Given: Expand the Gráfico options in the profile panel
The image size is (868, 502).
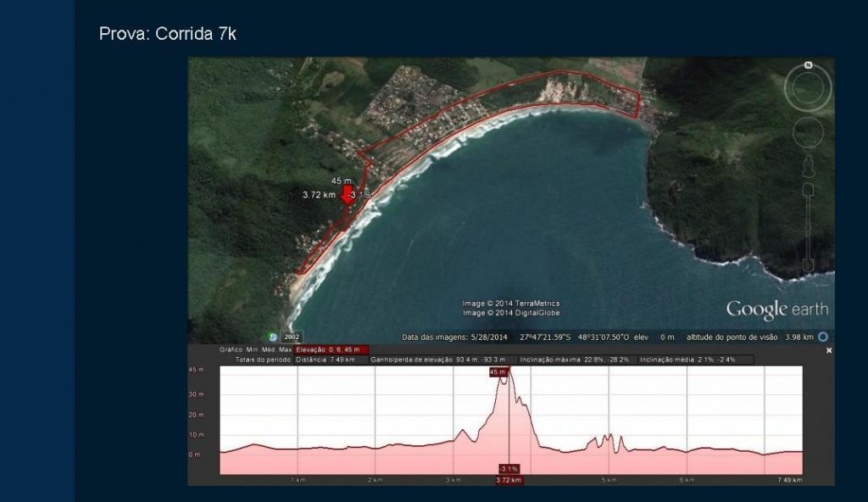Looking at the screenshot, I should coord(232,349).
